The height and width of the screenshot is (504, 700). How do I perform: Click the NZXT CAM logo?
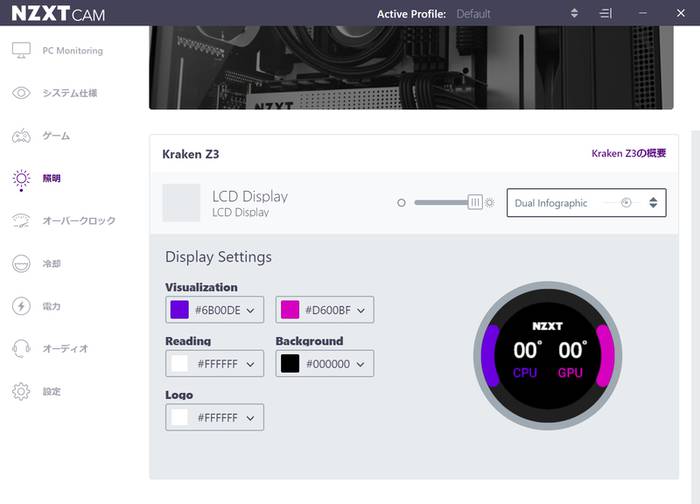pyautogui.click(x=58, y=14)
